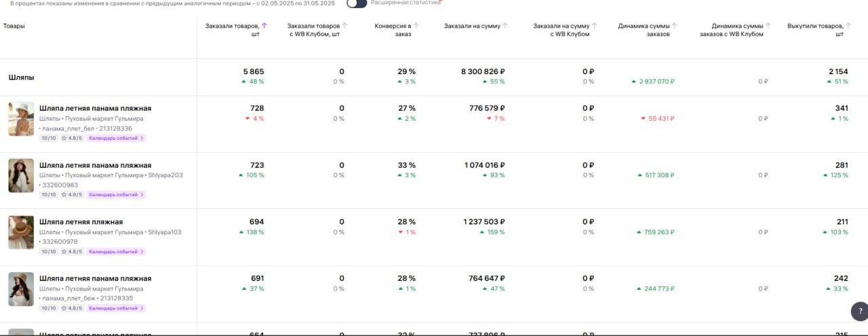Open Календарь событий for item 332600978
The image size is (868, 336).
click(x=116, y=252)
